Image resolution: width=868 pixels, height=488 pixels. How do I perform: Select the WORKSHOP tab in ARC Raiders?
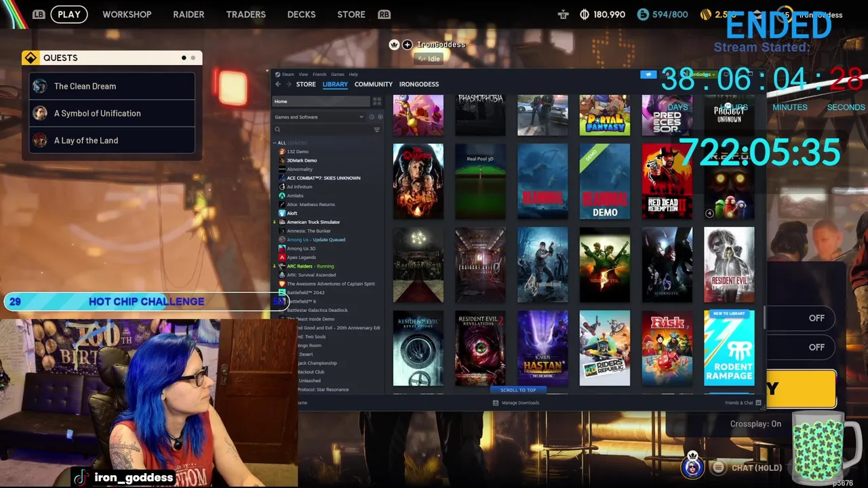click(127, 14)
